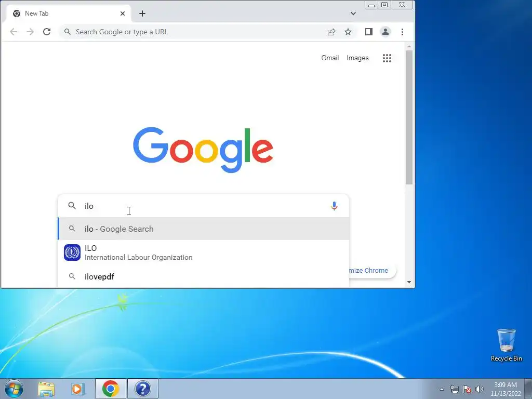
Task: Open the Recycle Bin on desktop
Action: 506,345
